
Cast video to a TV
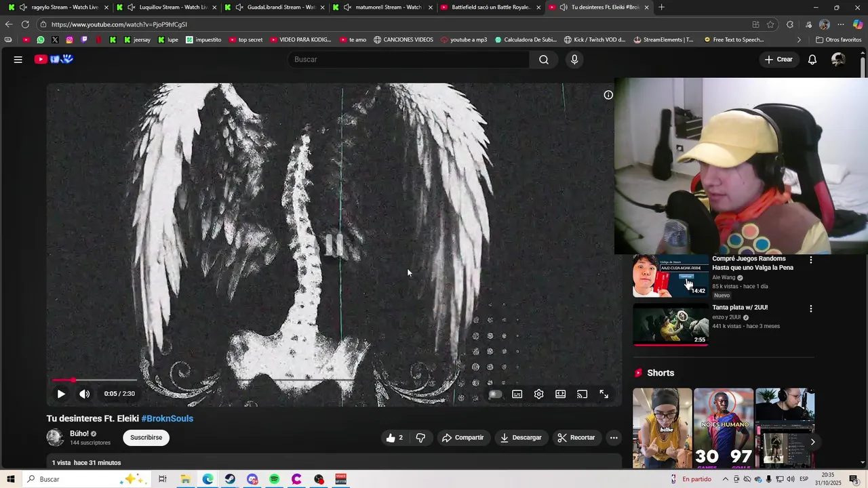(583, 394)
